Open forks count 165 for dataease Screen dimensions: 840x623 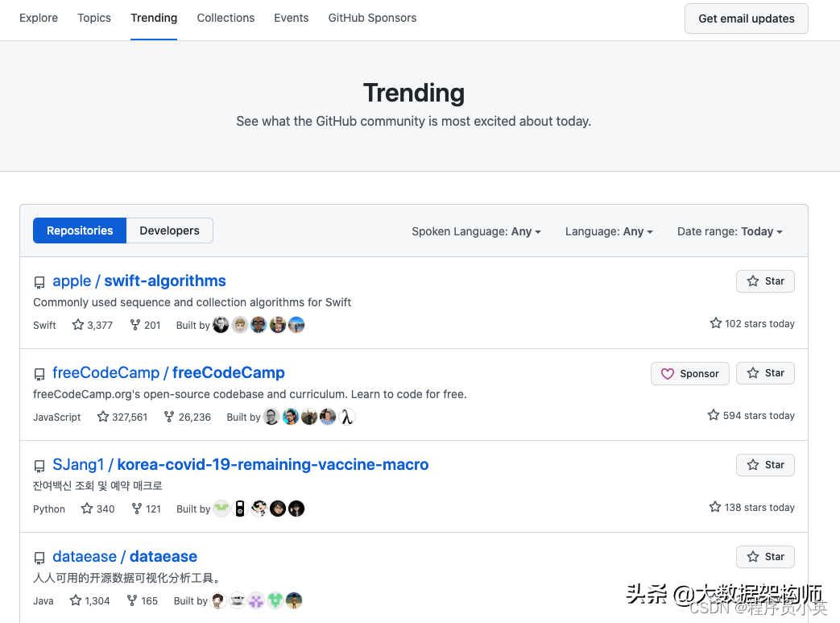point(142,600)
